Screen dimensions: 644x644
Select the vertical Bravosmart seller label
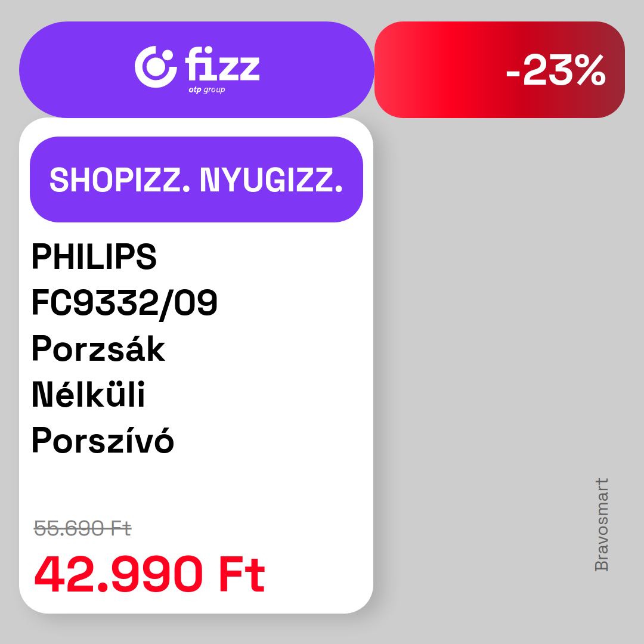tap(601, 525)
